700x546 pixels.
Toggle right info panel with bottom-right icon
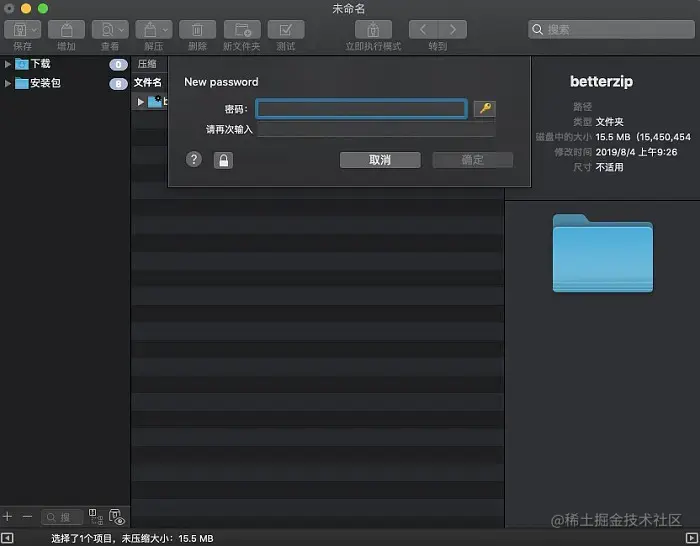tap(692, 538)
